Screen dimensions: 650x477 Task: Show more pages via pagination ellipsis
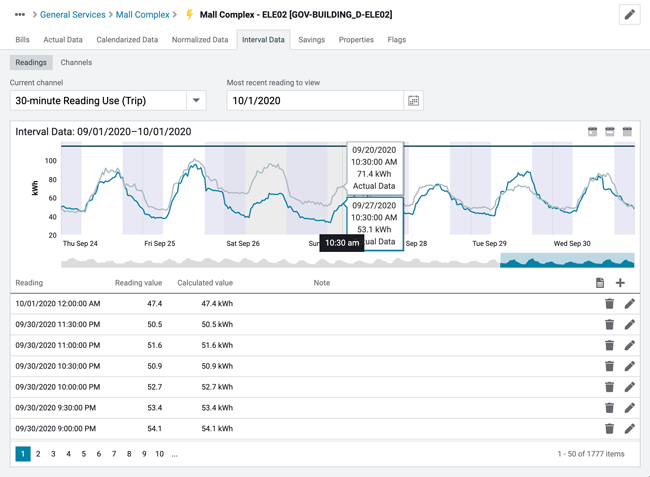coord(174,454)
